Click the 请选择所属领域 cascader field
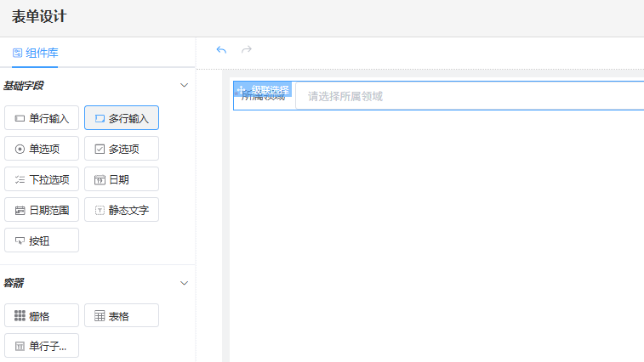The height and width of the screenshot is (362, 644). point(470,96)
